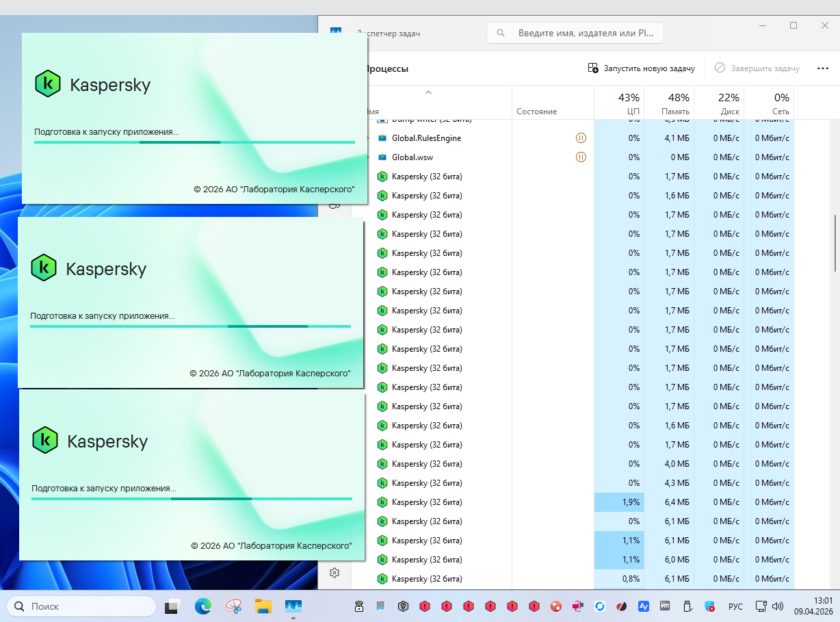The width and height of the screenshot is (840, 622).
Task: Click Kaspersky icon in the 0,8% CPU row
Action: pyautogui.click(x=382, y=579)
